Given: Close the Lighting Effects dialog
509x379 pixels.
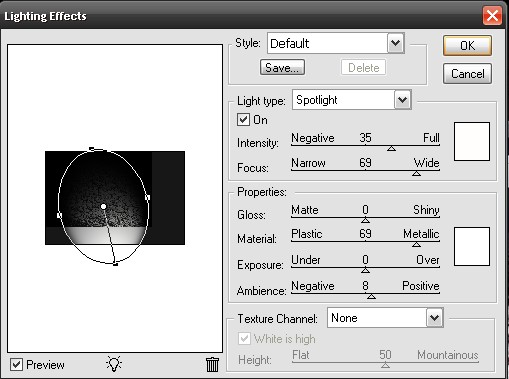Looking at the screenshot, I should pos(492,15).
